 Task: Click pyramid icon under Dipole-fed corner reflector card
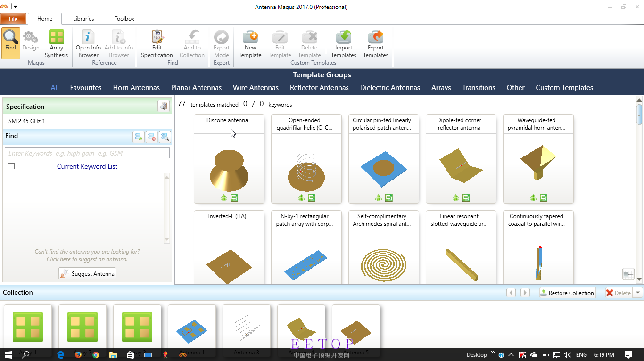click(x=456, y=198)
